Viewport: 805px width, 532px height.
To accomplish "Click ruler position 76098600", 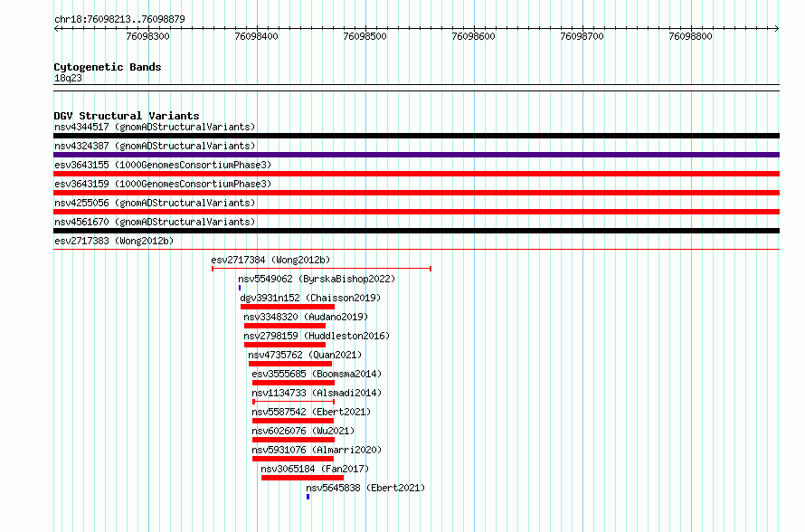I will click(473, 36).
